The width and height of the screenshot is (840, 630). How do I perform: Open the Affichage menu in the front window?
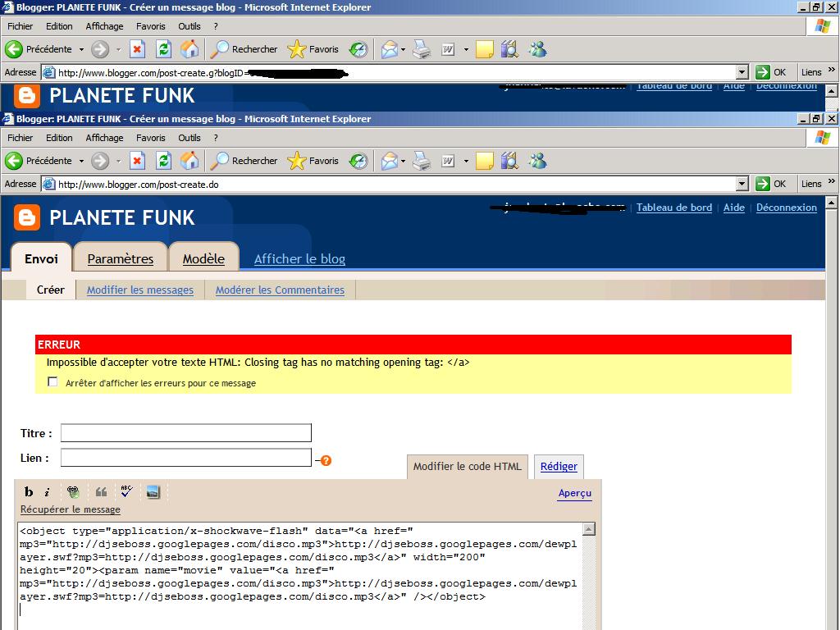104,138
